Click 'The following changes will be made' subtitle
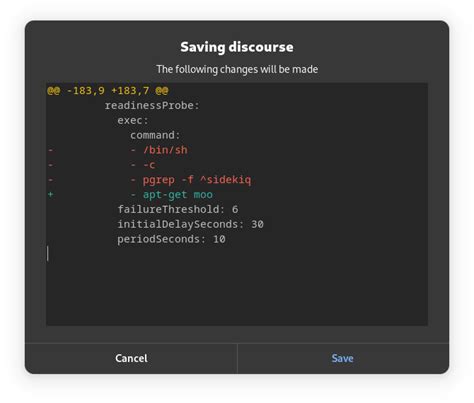The image size is (474, 403). tap(237, 69)
